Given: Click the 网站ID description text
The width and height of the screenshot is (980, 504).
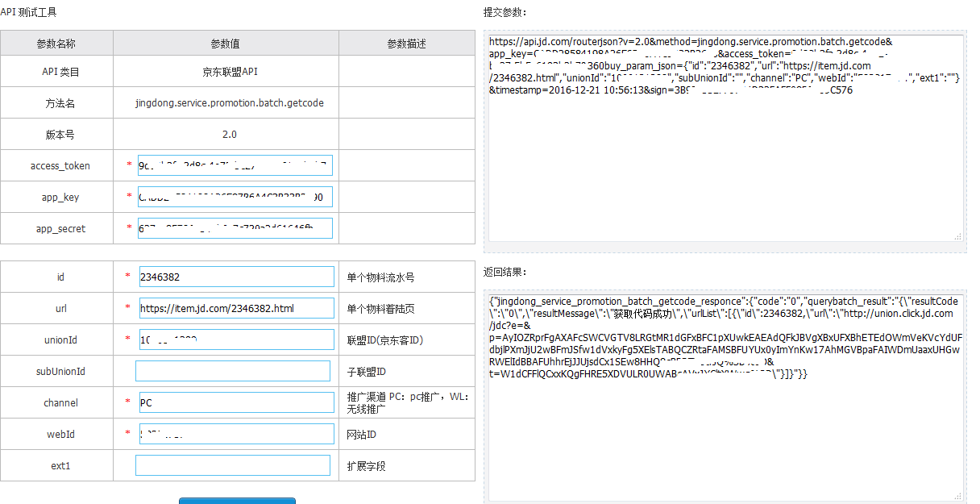Looking at the screenshot, I should (362, 435).
